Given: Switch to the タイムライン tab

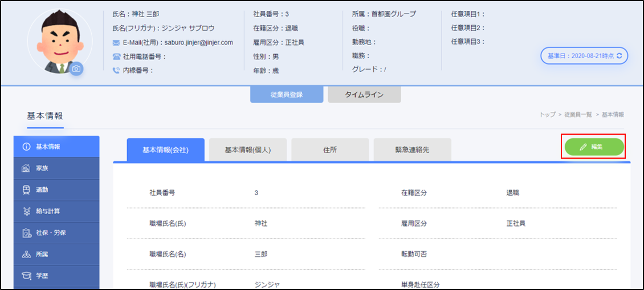Looking at the screenshot, I should click(364, 95).
